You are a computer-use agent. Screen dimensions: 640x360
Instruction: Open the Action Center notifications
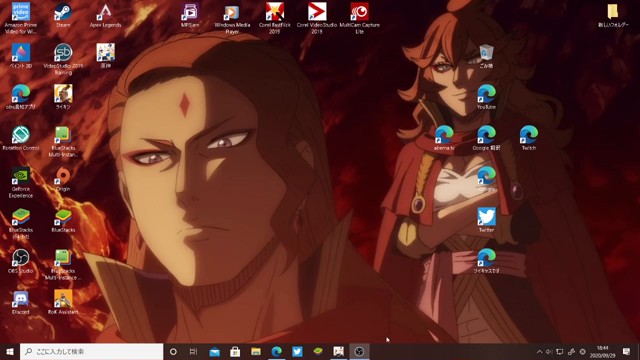627,351
